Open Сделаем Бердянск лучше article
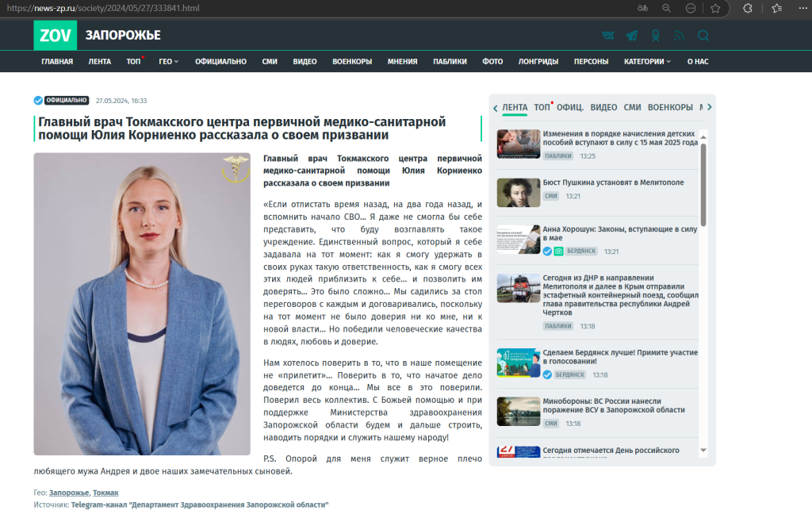This screenshot has width=812, height=518. pyautogui.click(x=620, y=357)
